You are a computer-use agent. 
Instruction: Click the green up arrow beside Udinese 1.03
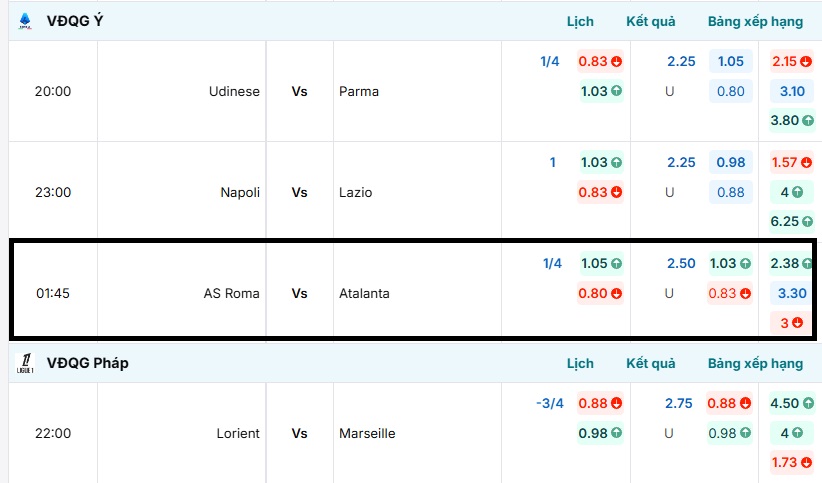tap(616, 91)
